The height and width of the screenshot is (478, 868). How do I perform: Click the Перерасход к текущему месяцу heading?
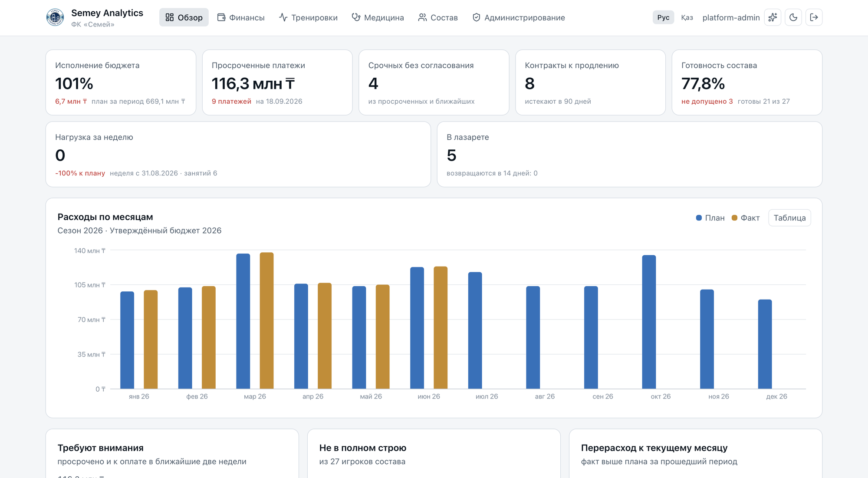pyautogui.click(x=654, y=448)
